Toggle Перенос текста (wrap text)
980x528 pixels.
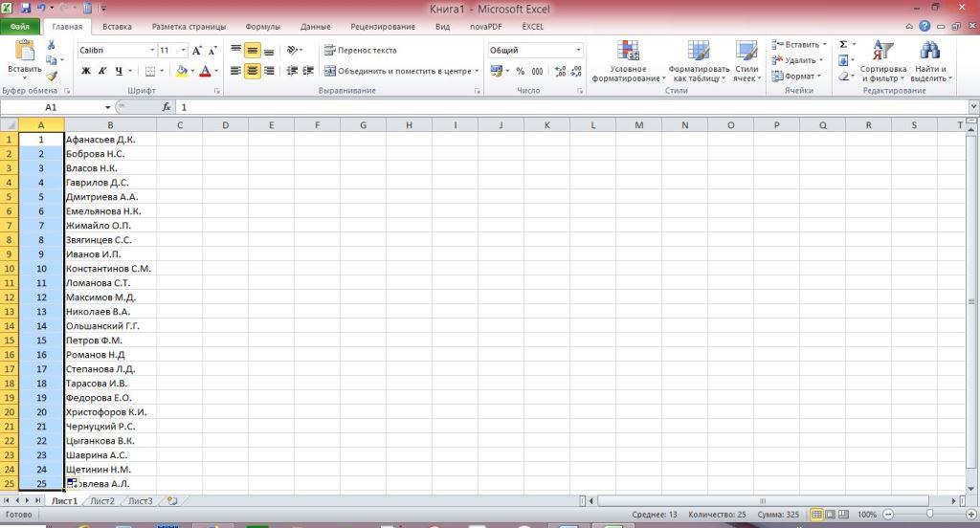[x=361, y=50]
